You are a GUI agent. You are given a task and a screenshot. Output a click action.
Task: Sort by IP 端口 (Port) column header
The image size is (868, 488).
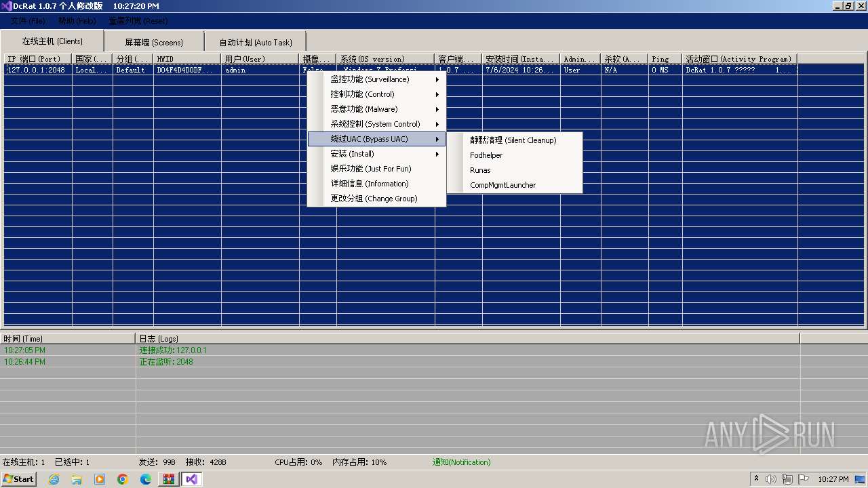38,59
